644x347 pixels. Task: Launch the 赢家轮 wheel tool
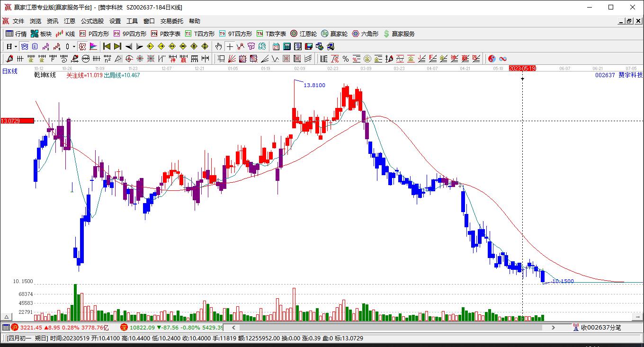(334, 34)
